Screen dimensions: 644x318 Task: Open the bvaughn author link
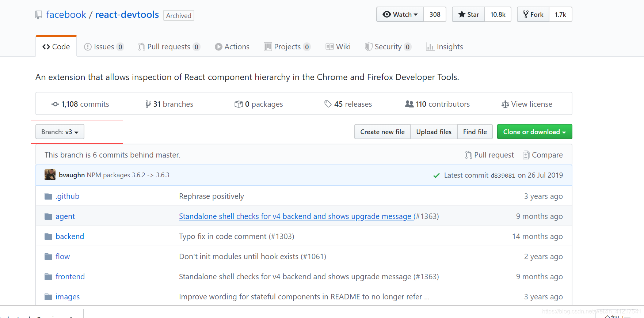[72, 175]
